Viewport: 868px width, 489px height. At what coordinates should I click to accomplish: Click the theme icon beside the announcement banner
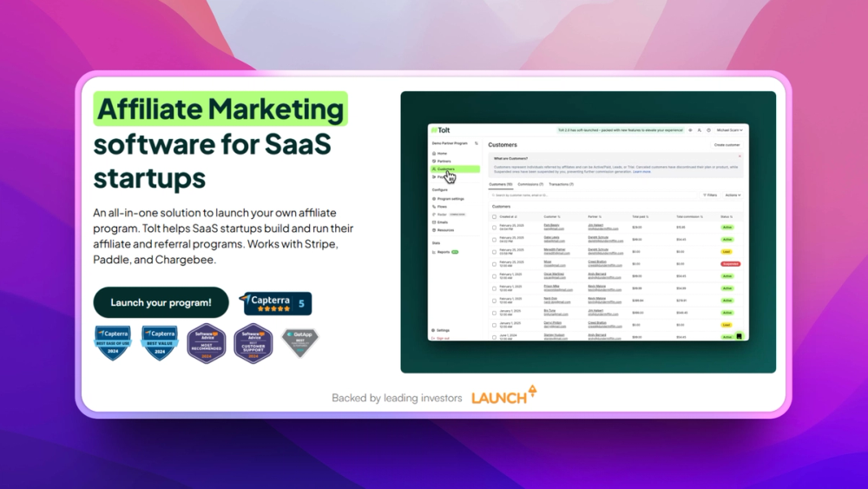tap(690, 130)
